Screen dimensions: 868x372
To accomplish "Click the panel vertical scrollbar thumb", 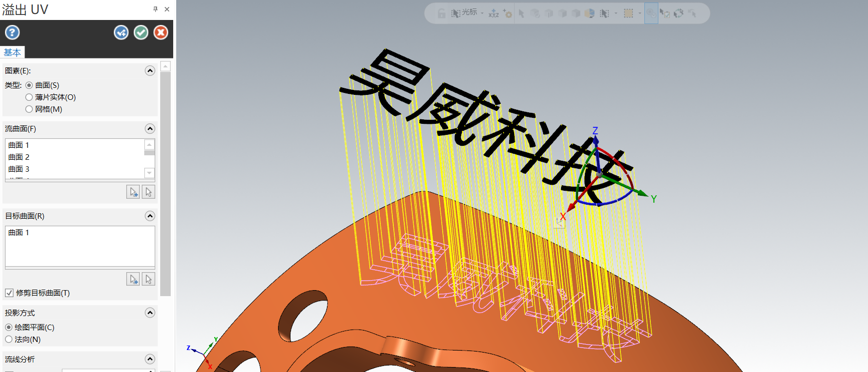I will point(166,184).
